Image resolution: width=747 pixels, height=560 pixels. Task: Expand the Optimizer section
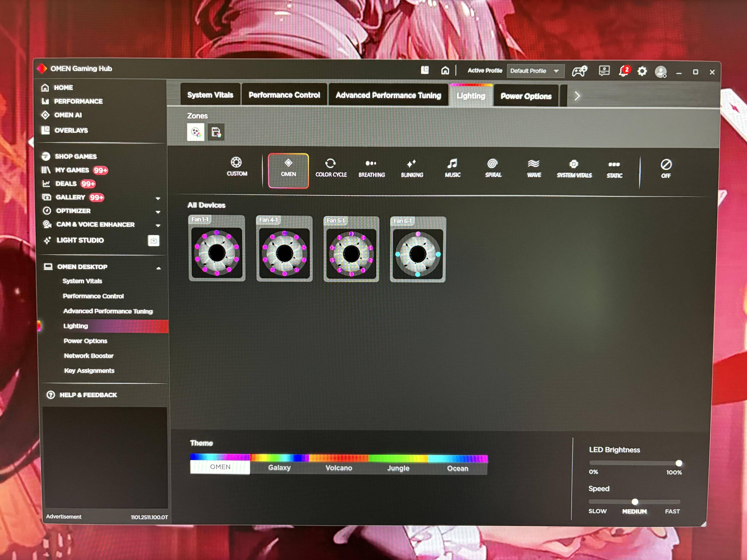(x=158, y=212)
